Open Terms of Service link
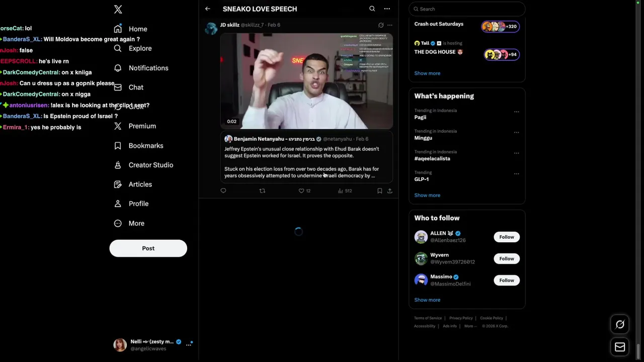 (428, 318)
